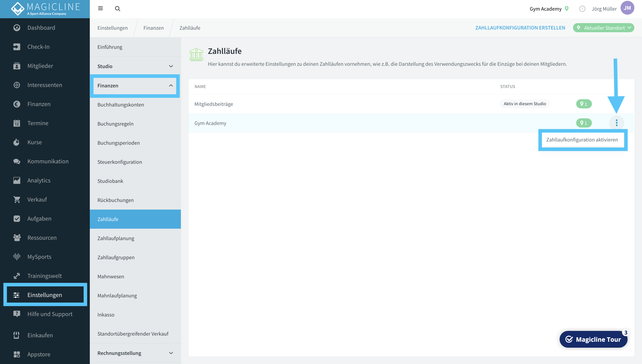Click ZAHLLAUFKONFIGURATION ERSTELLEN link

pyautogui.click(x=520, y=28)
